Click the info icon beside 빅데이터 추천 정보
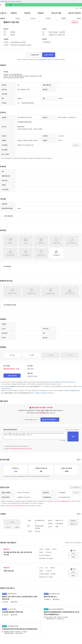Viewport: 82px width, 644px height. tap(14, 588)
